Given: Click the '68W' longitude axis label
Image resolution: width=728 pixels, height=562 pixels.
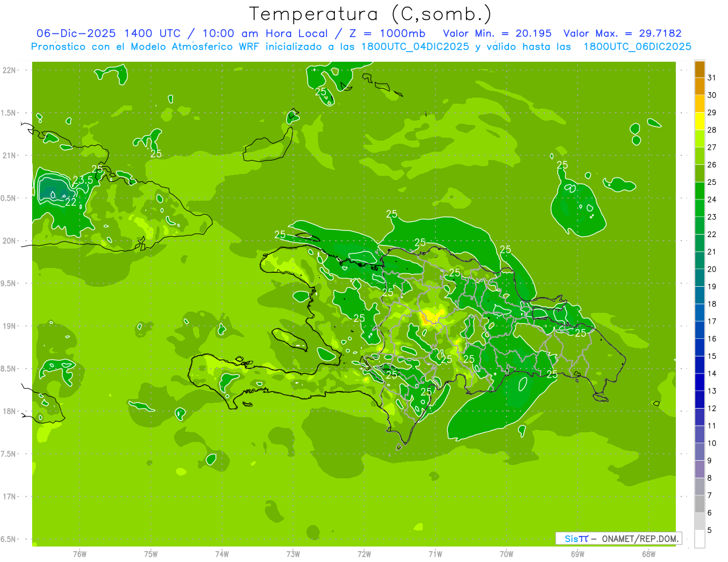Looking at the screenshot, I should pyautogui.click(x=649, y=554).
